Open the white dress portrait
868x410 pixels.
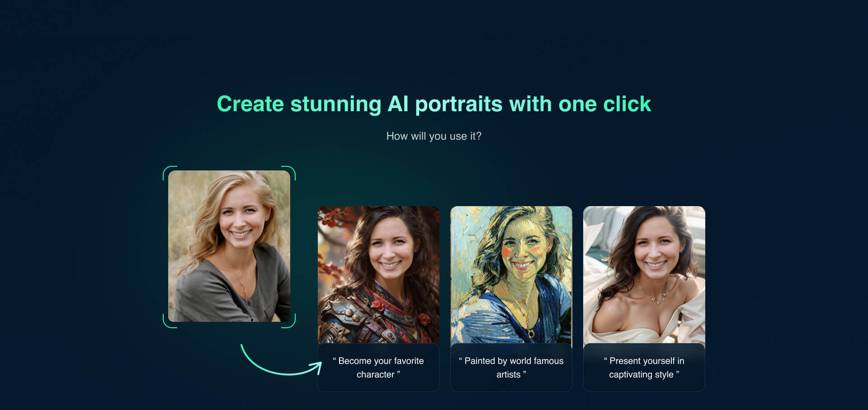coord(644,275)
